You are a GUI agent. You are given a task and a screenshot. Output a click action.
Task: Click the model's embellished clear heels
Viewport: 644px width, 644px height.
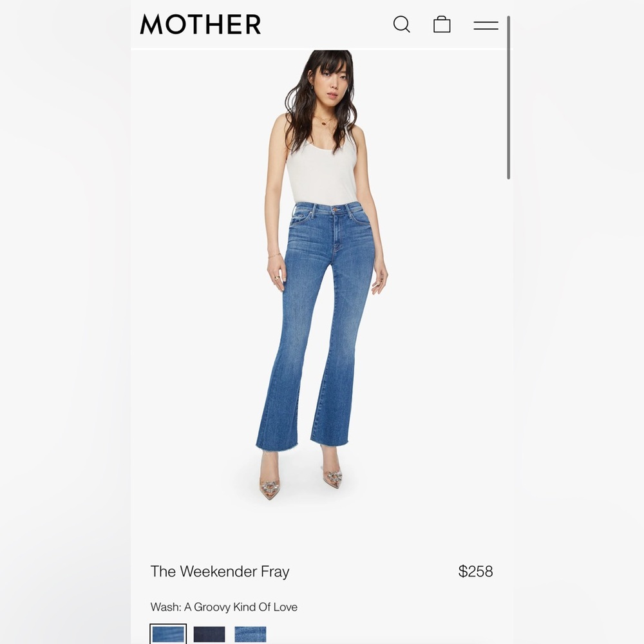(x=301, y=477)
